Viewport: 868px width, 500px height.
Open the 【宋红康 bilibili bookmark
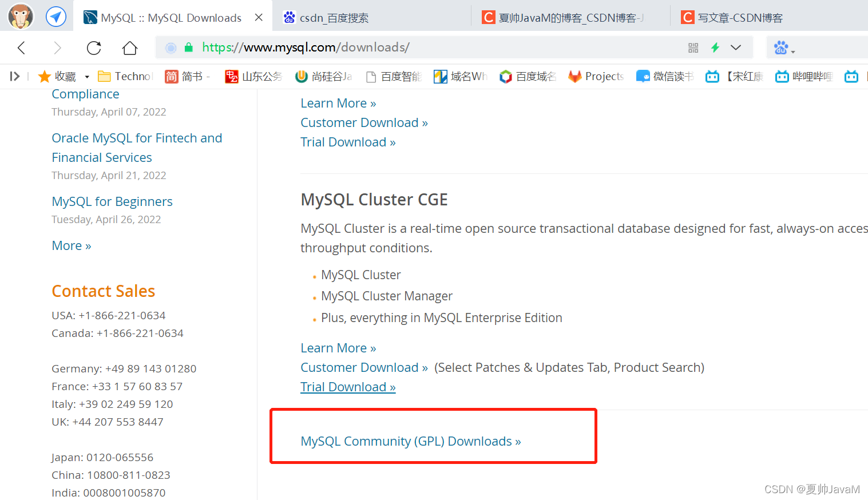734,76
